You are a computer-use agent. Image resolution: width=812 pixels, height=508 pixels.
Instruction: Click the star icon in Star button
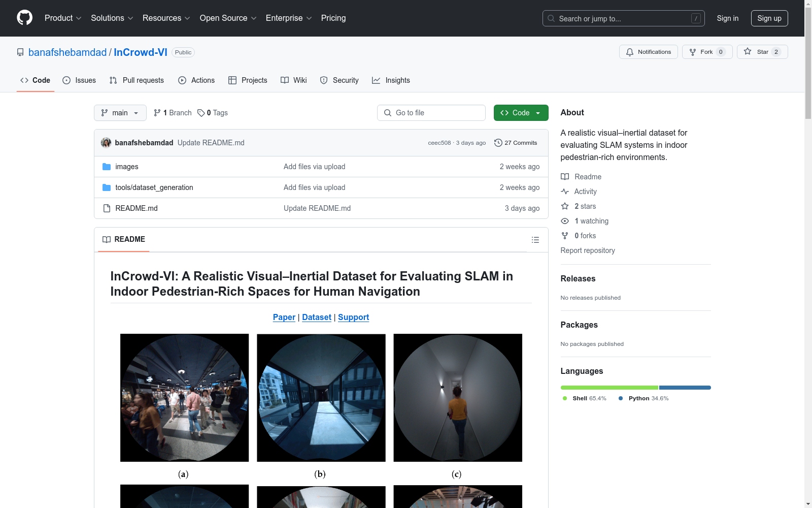coord(748,51)
